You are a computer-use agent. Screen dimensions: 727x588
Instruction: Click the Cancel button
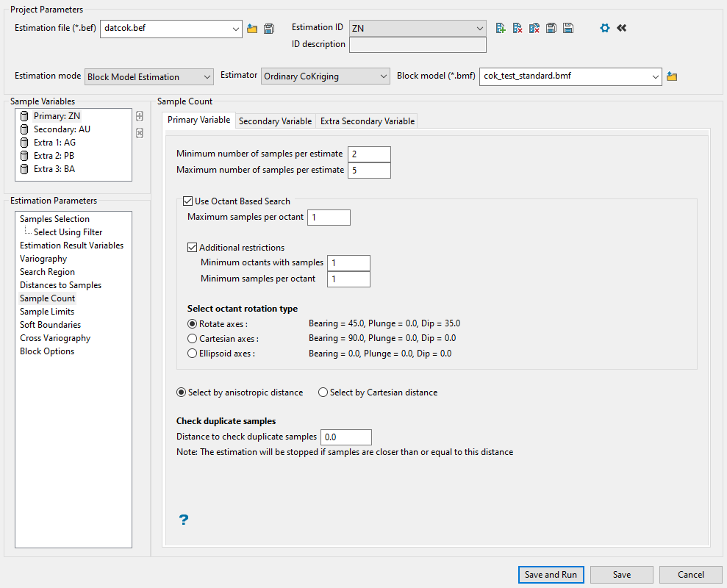(x=690, y=575)
